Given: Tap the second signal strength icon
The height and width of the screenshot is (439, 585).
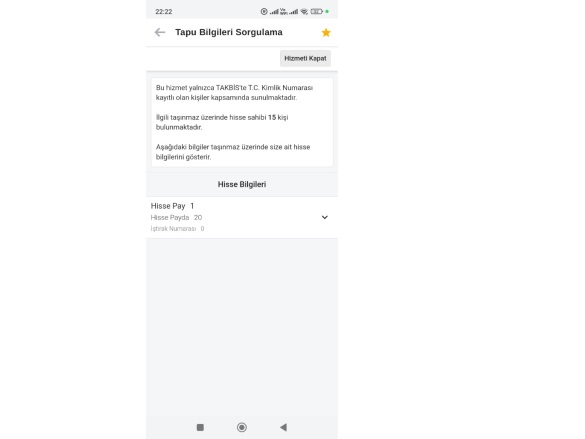Looking at the screenshot, I should click(293, 12).
